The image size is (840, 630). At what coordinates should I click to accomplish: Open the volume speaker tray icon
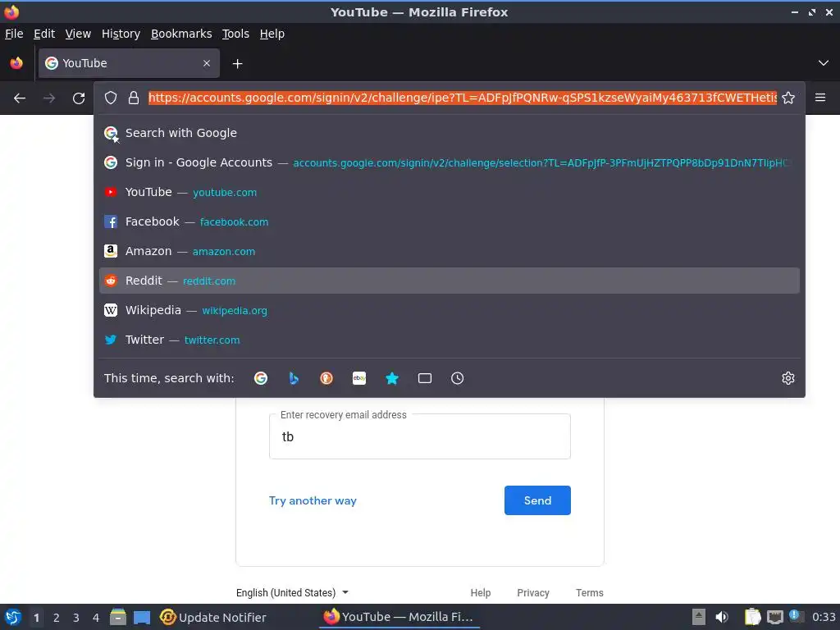[x=722, y=617]
